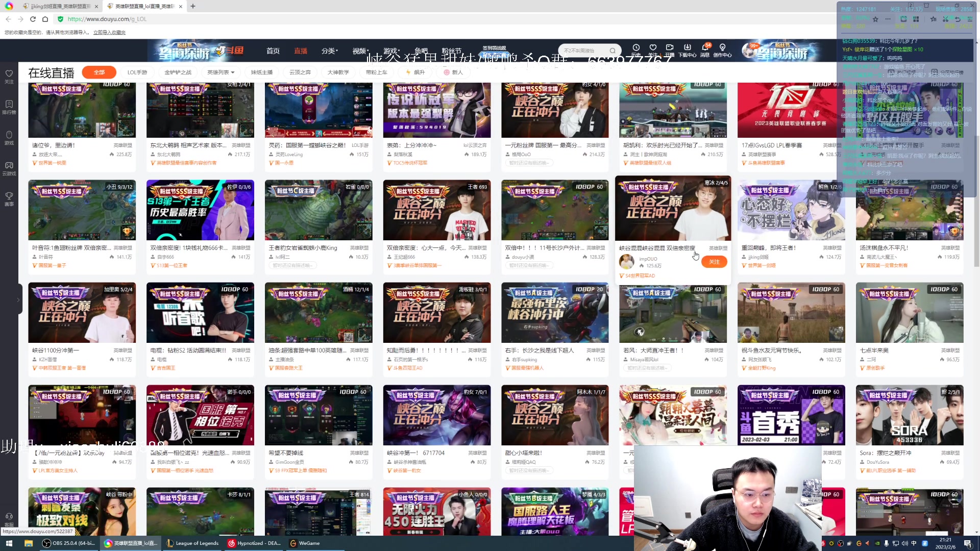Screen dimensions: 980x551
Task: Go to 首页 home in the navbar
Action: 273,51
